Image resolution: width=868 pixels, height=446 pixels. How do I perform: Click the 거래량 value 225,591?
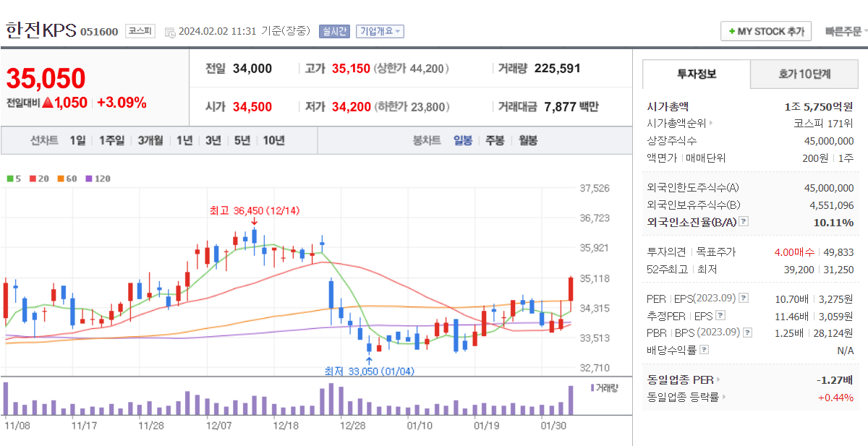tap(557, 69)
